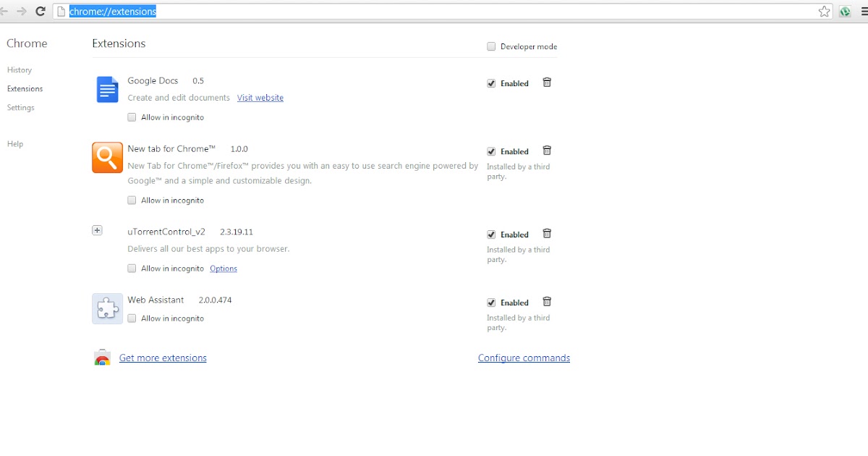Image resolution: width=868 pixels, height=456 pixels.
Task: Open the green uTorrent extension toolbar icon
Action: tap(845, 11)
